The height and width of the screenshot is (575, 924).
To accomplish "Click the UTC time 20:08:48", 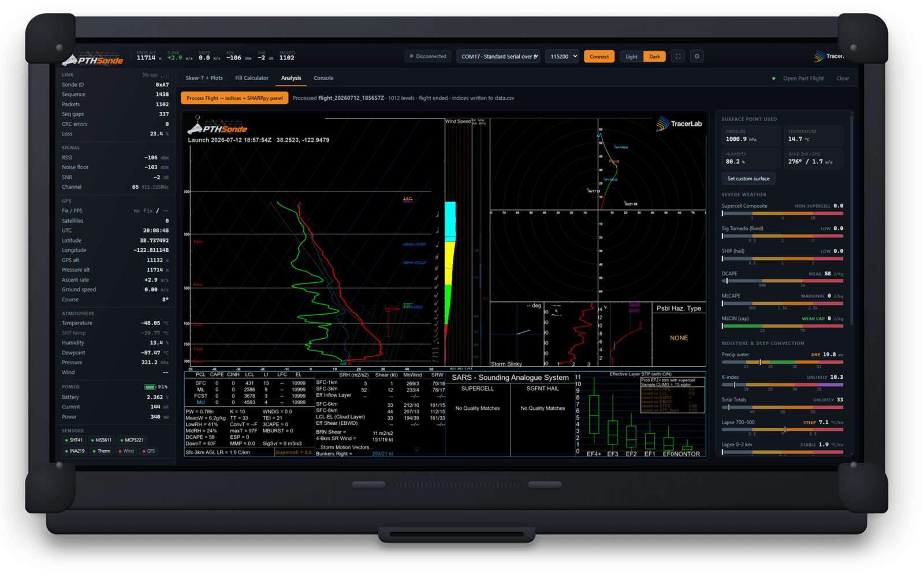I will [155, 230].
